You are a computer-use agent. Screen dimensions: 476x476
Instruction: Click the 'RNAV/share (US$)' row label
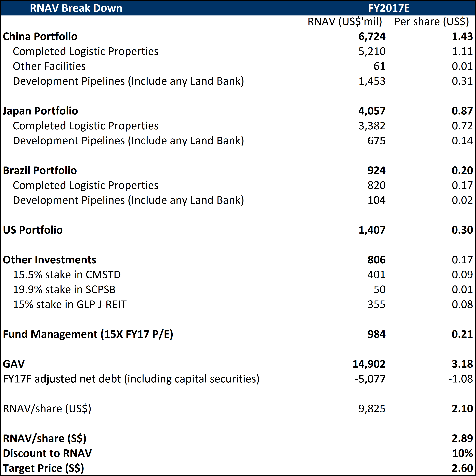point(47,409)
